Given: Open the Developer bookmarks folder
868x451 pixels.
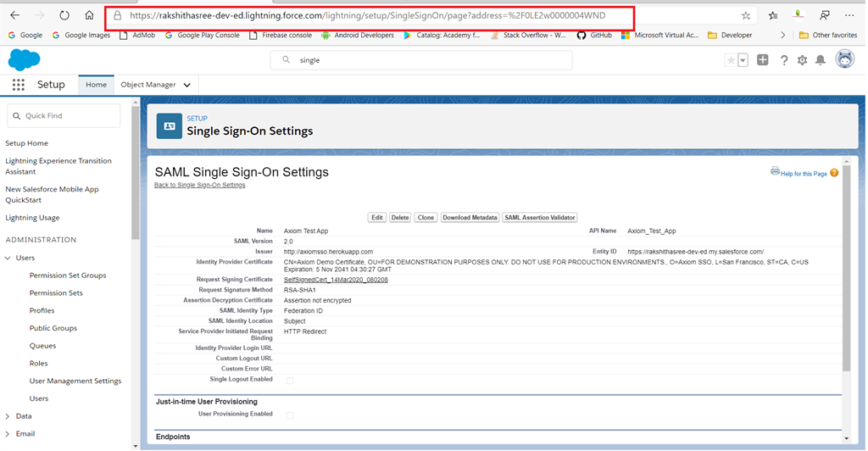Looking at the screenshot, I should [730, 35].
